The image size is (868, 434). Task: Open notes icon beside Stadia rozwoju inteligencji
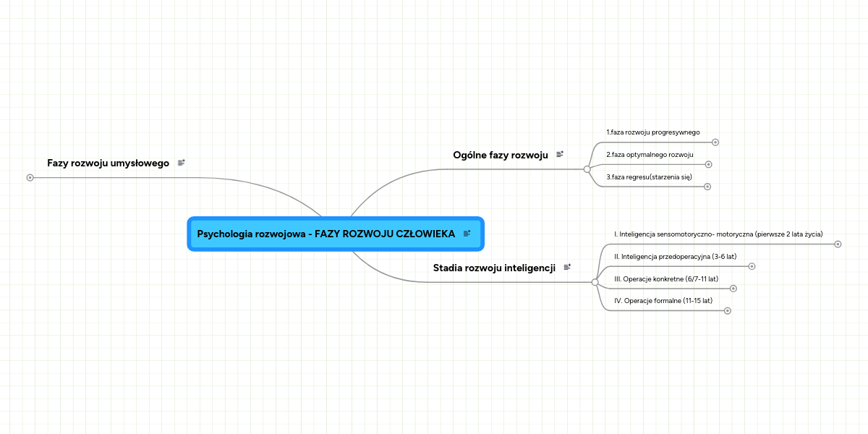[x=567, y=268]
